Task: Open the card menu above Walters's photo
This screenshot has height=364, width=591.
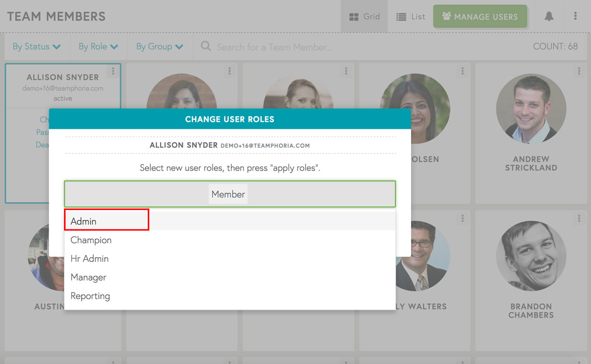Action: coord(463,219)
